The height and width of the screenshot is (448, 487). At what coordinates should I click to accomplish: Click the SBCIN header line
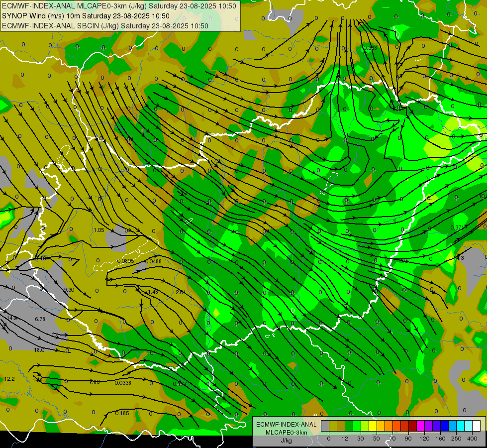[x=105, y=26]
